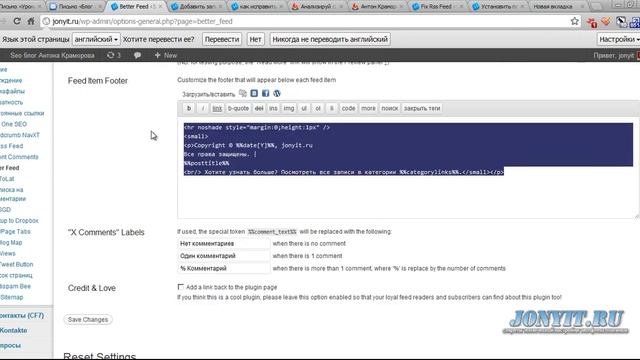Open the updates icon showing 3
Screen dimensions: 640x360
[x=114, y=55]
